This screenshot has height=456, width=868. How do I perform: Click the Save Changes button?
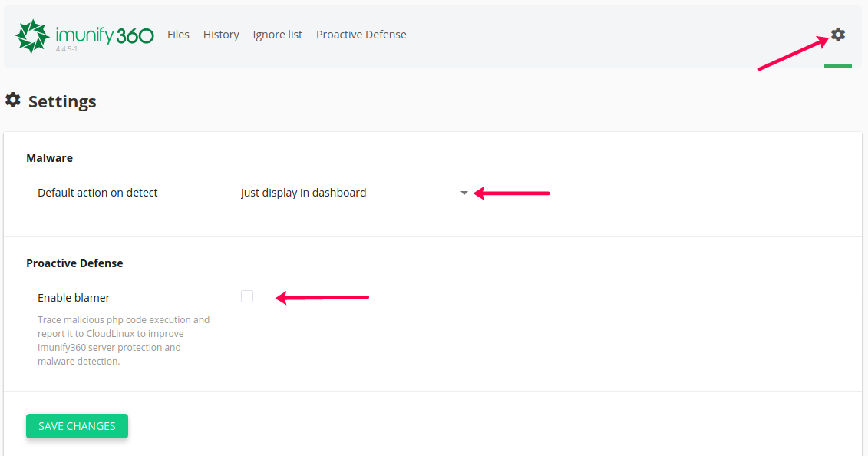coord(77,426)
